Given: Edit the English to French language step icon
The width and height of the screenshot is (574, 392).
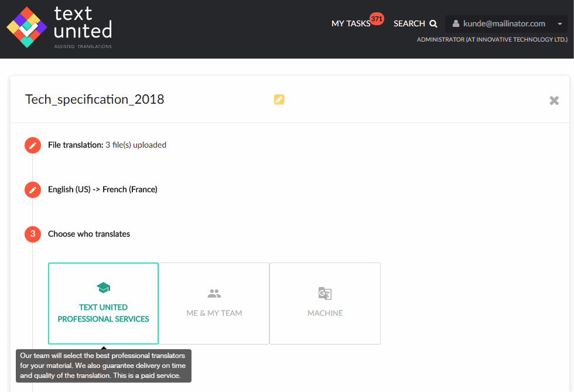Looking at the screenshot, I should [33, 190].
